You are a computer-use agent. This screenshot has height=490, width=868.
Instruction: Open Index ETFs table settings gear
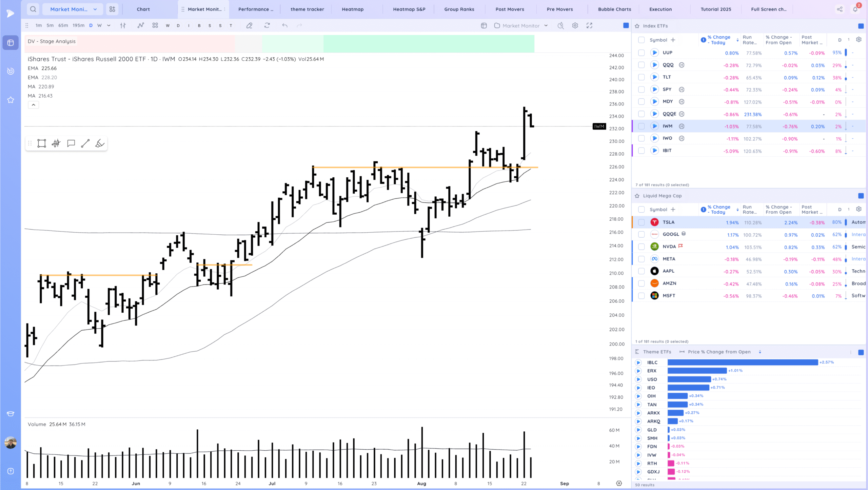tap(859, 40)
